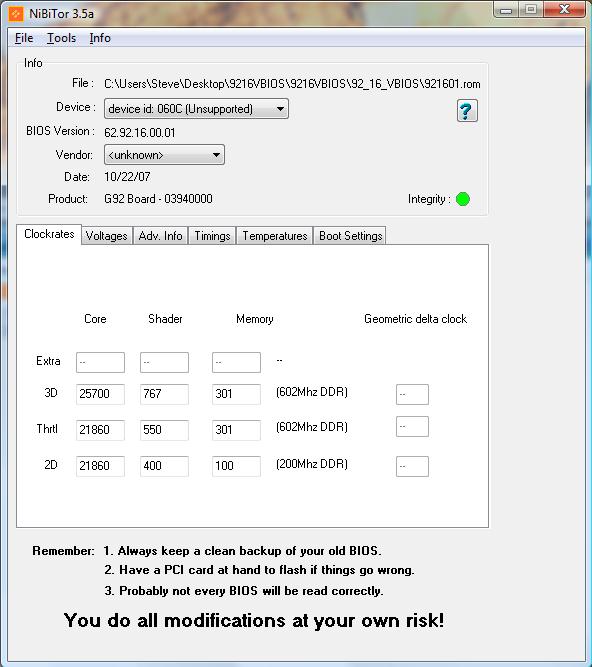The height and width of the screenshot is (667, 592).
Task: Click the green Integrity indicator
Action: tap(462, 199)
